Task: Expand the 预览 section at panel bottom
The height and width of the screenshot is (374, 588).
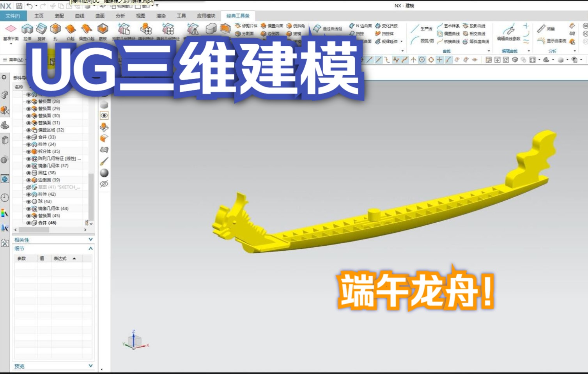Action: point(90,366)
